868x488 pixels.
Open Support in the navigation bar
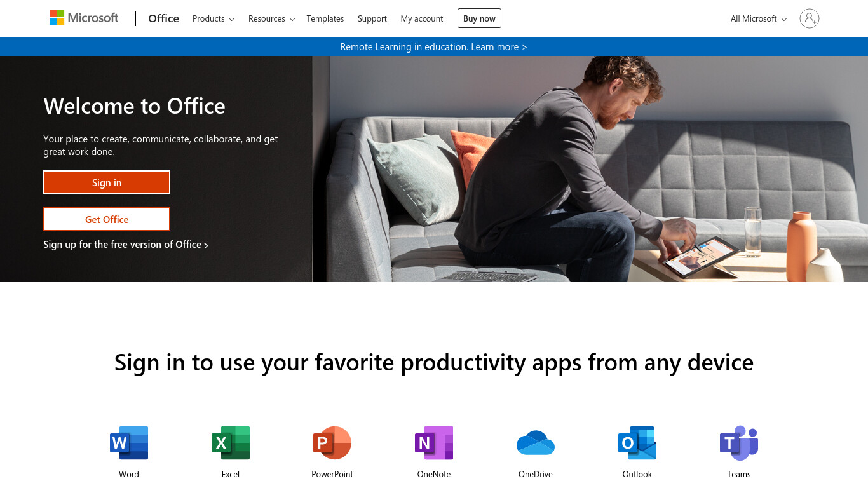[372, 18]
